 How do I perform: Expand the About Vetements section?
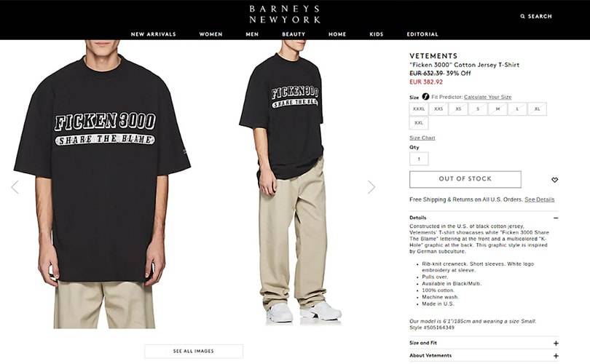coord(556,356)
